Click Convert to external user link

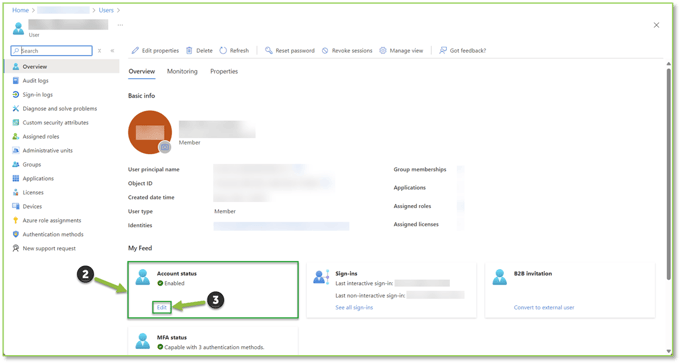click(544, 308)
